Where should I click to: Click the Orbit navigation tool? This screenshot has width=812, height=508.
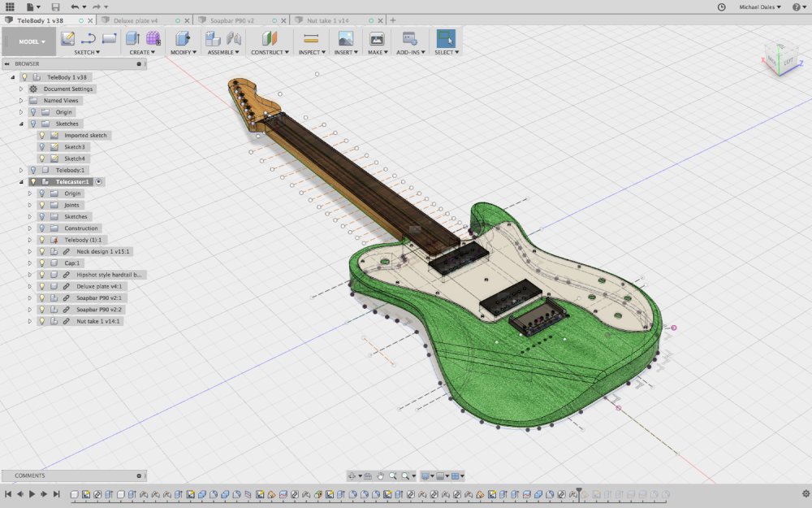(x=352, y=475)
